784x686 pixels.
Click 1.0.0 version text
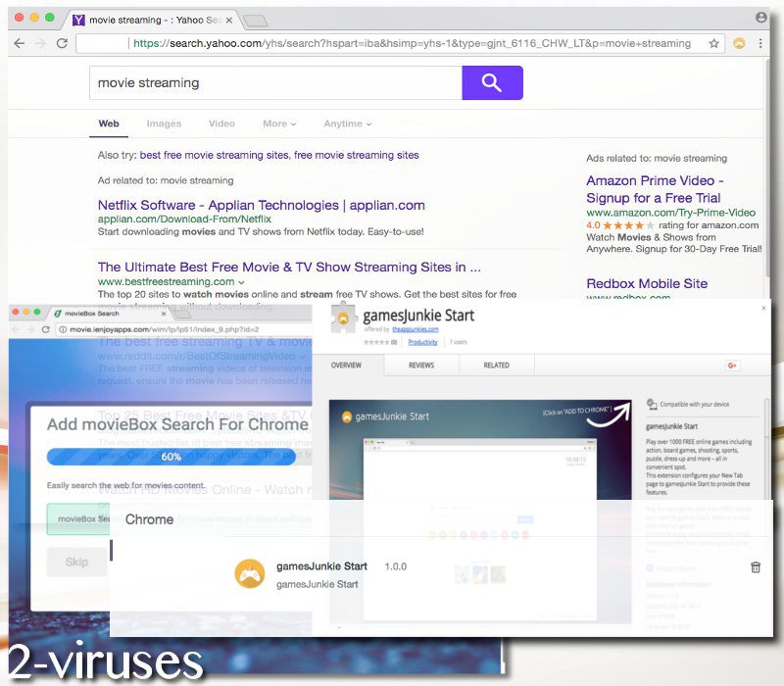pos(396,566)
